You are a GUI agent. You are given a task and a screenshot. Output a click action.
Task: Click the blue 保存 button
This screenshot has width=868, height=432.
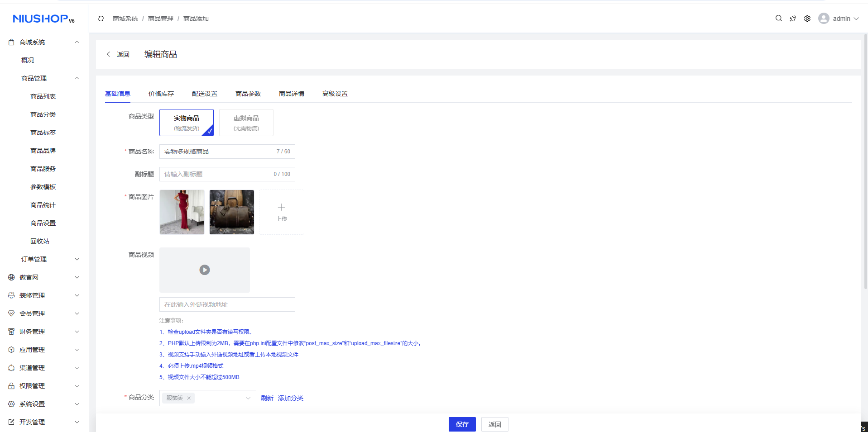point(462,424)
